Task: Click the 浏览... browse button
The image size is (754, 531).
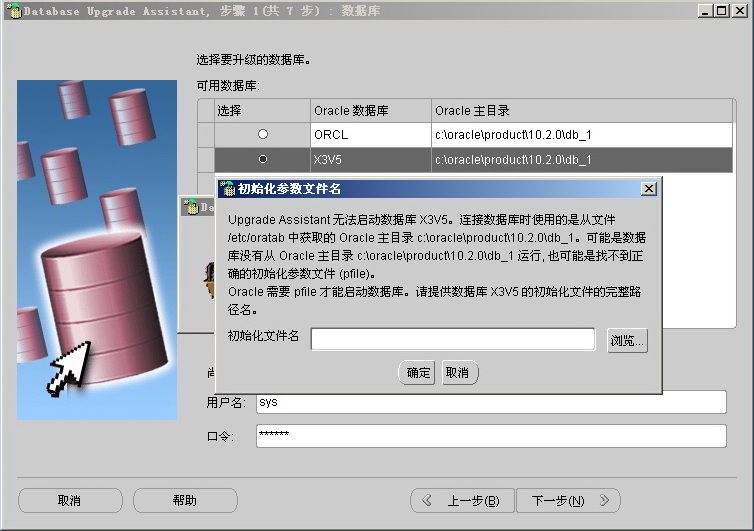Action: coord(627,341)
